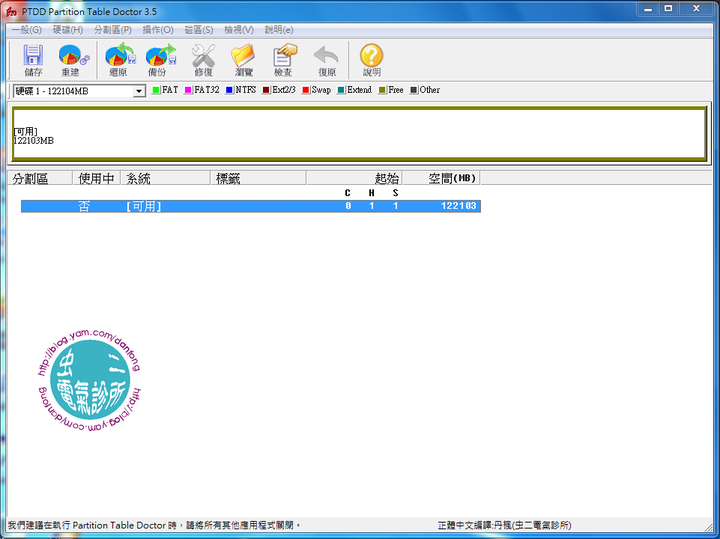Click the dark red Ext2/3 legend swatch

[x=266, y=90]
